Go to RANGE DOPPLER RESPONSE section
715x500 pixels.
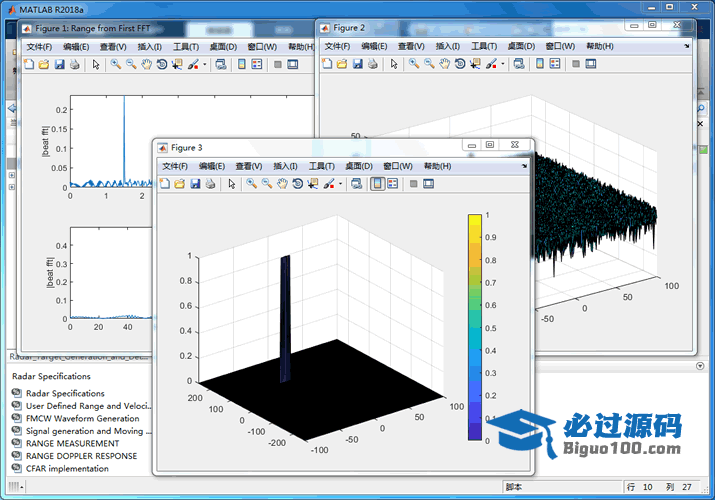(75, 456)
